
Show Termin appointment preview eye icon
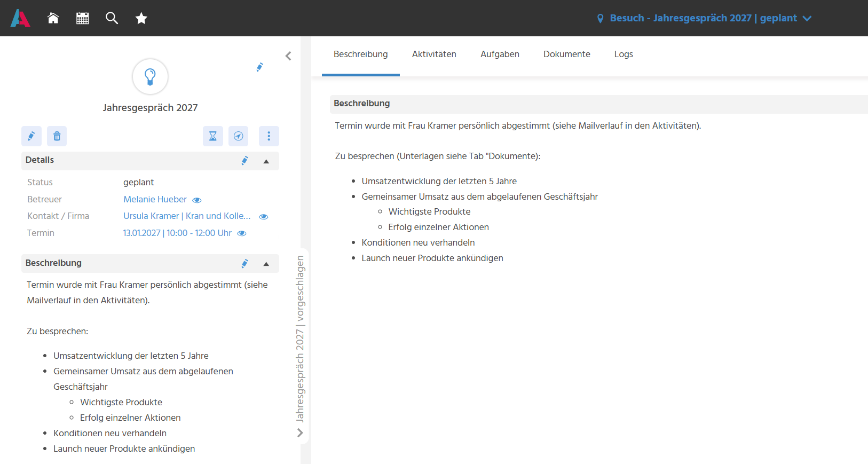[241, 233]
